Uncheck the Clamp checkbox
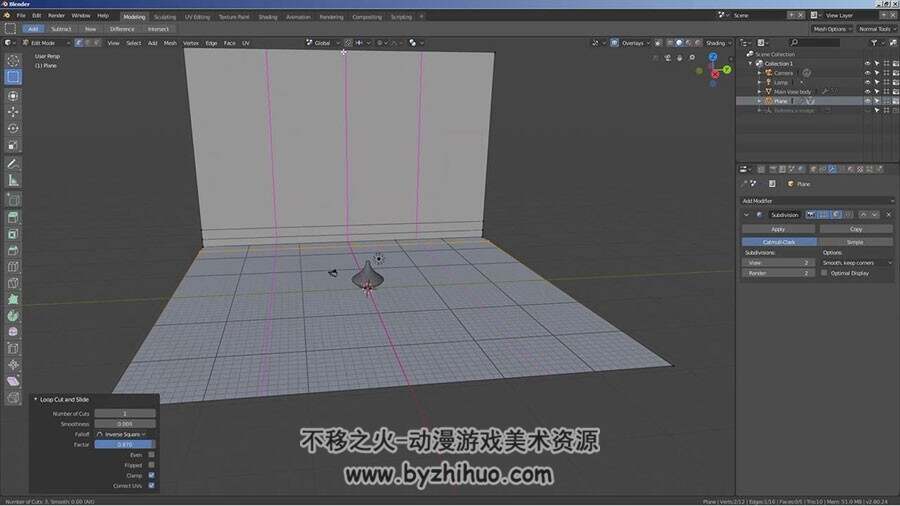Image resolution: width=900 pixels, height=506 pixels. [x=152, y=475]
